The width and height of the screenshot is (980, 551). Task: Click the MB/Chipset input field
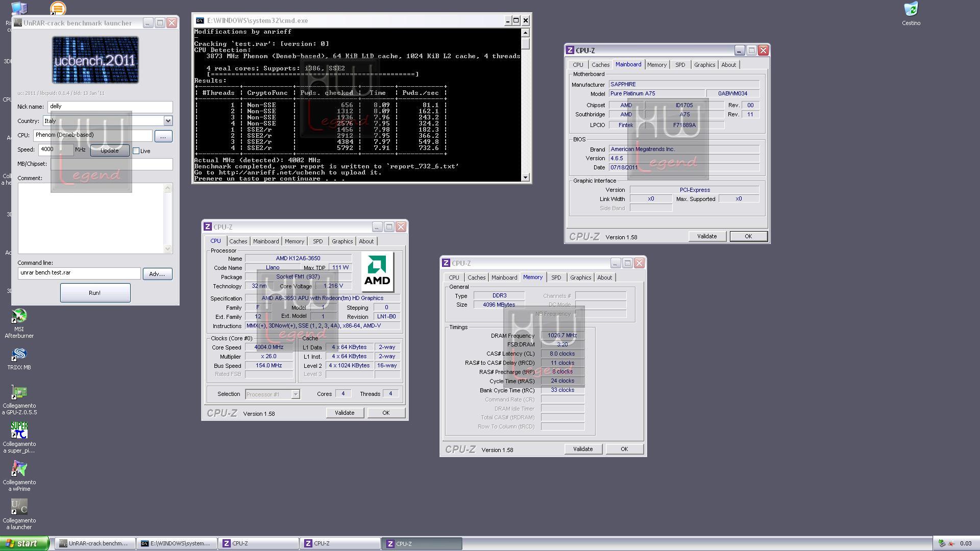pyautogui.click(x=111, y=164)
